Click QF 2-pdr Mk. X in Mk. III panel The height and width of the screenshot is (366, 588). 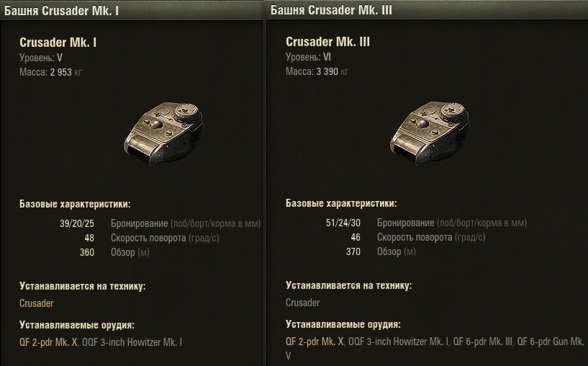point(315,342)
